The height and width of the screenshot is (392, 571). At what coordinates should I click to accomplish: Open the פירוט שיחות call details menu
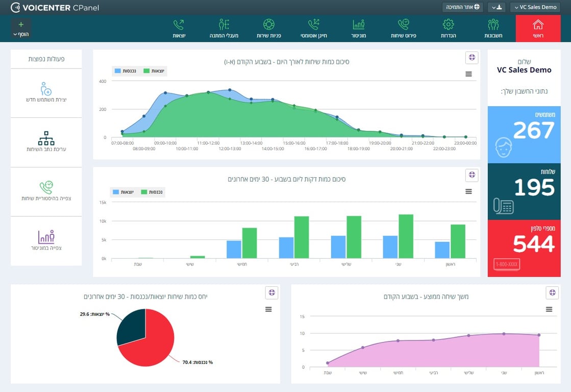pos(403,29)
